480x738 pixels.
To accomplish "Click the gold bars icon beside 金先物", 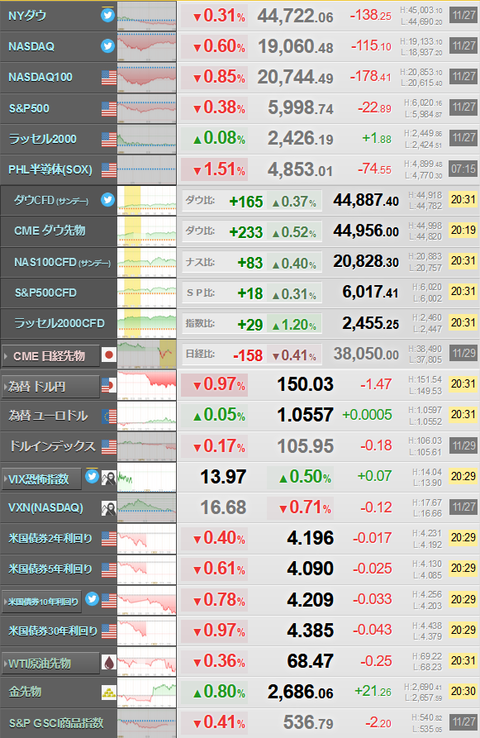I will click(x=109, y=692).
